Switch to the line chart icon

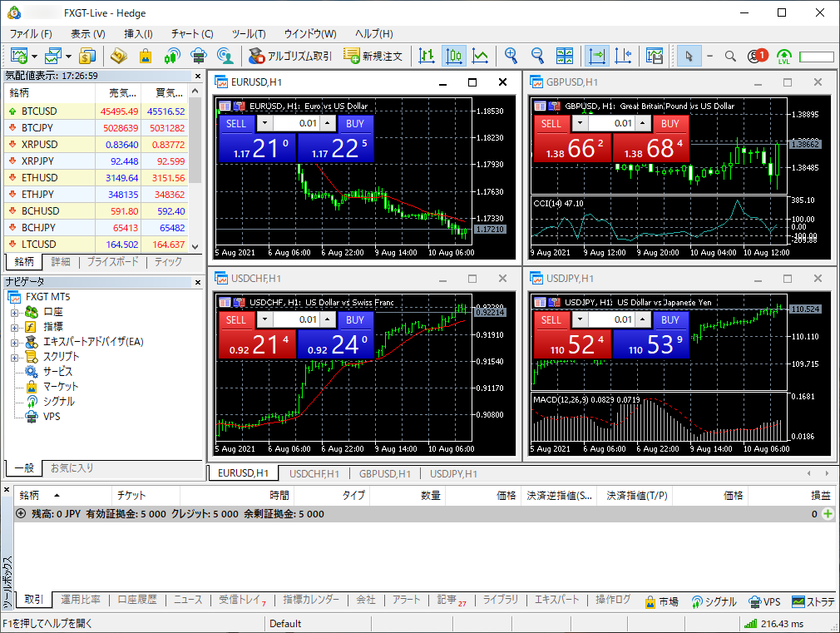pos(480,56)
